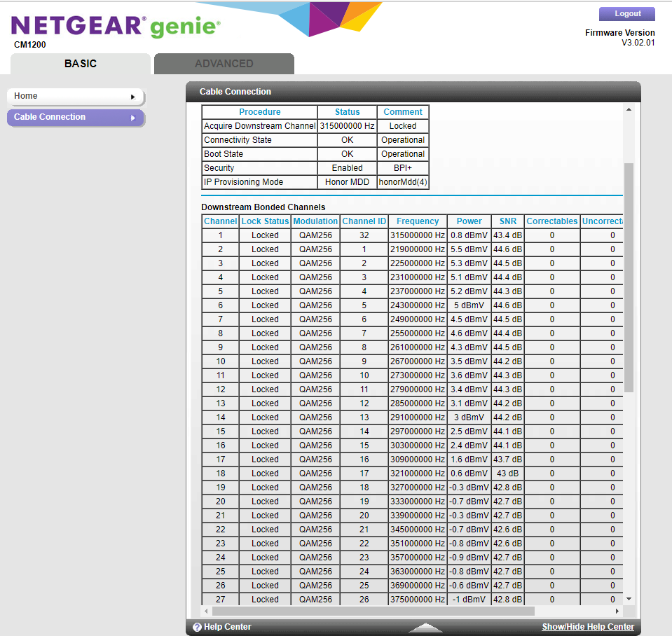Click the arrow beside Cable Connection menu
Screen dimensions: 672x636
click(133, 118)
